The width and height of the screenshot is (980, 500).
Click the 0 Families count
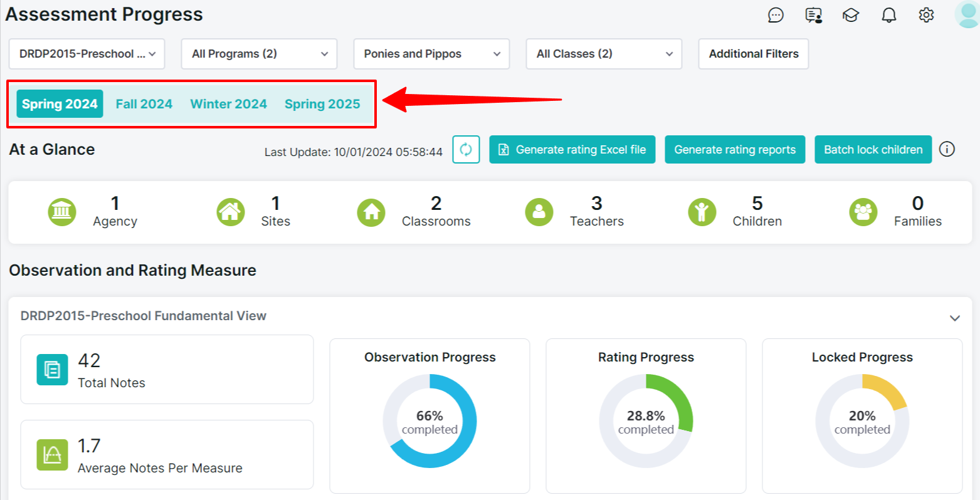pos(918,204)
